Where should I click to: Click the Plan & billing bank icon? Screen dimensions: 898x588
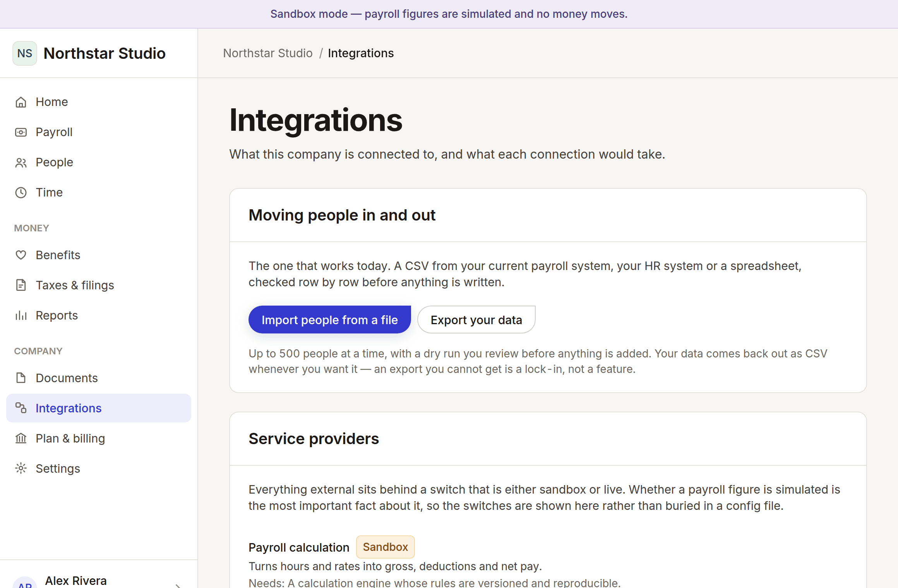21,439
